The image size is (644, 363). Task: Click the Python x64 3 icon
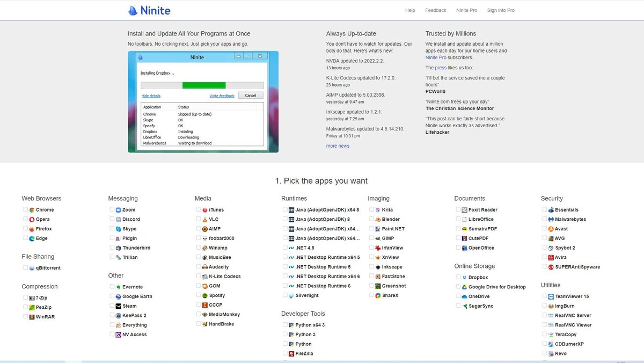tap(291, 325)
